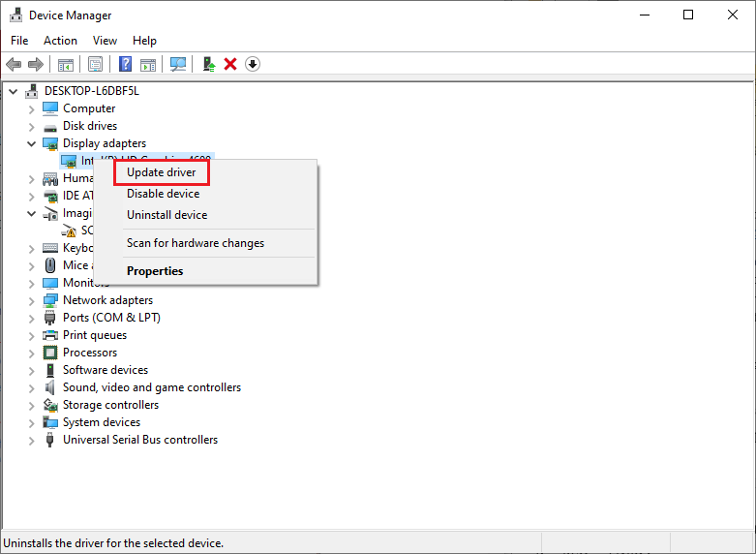Expand the Disk drives category

tap(32, 127)
